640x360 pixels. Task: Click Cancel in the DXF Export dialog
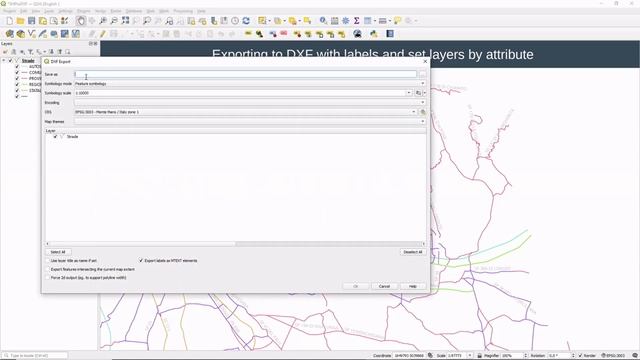point(384,286)
